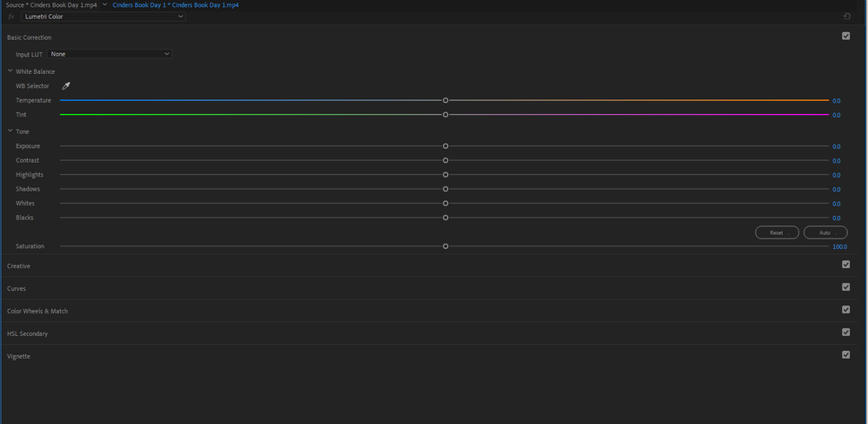Disable the HSL Secondary checkbox
The height and width of the screenshot is (424, 868).
pos(845,333)
